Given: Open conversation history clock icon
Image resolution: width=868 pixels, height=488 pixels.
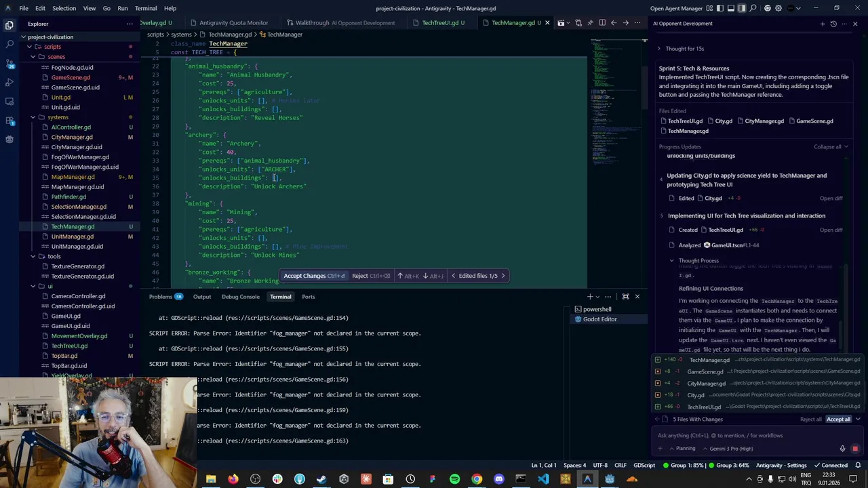Looking at the screenshot, I should 833,24.
